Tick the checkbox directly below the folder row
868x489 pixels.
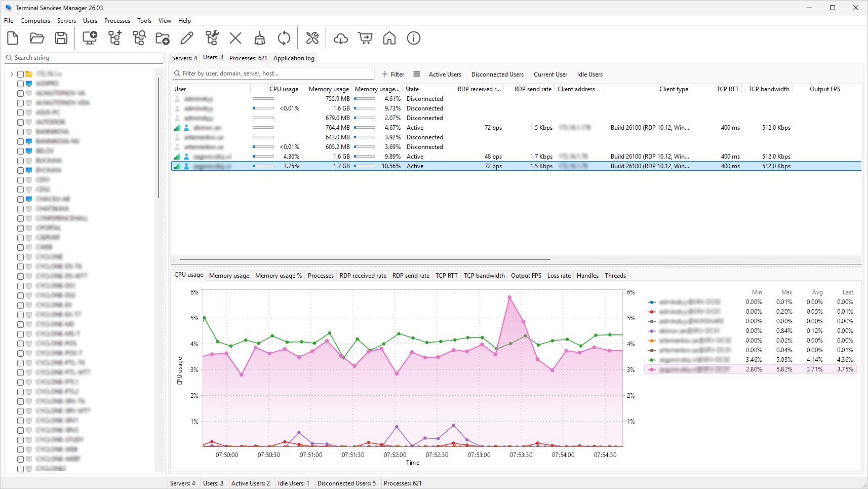pyautogui.click(x=21, y=84)
